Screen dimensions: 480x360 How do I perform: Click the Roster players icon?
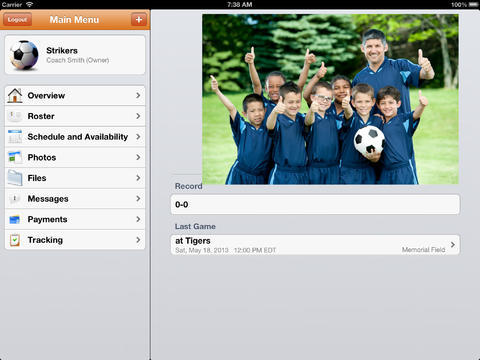point(15,116)
